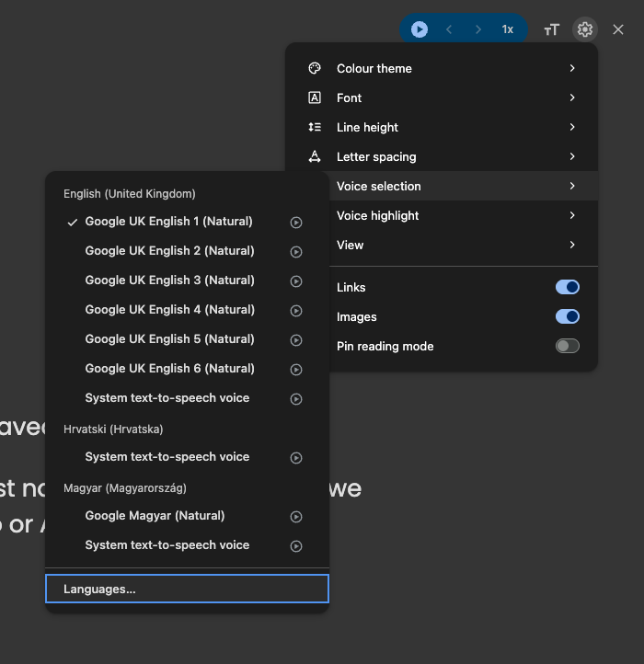
Task: Open the Colour theme submenu
Action: 442,68
